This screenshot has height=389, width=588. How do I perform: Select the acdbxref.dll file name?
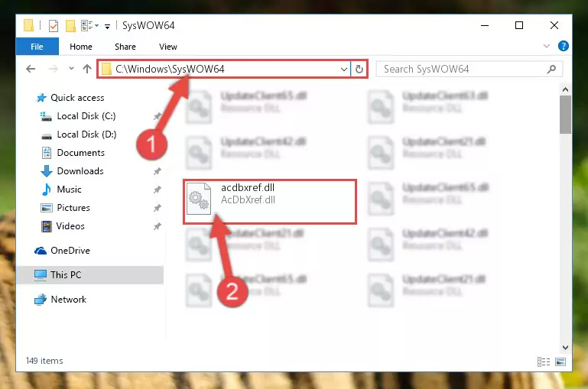(x=248, y=187)
